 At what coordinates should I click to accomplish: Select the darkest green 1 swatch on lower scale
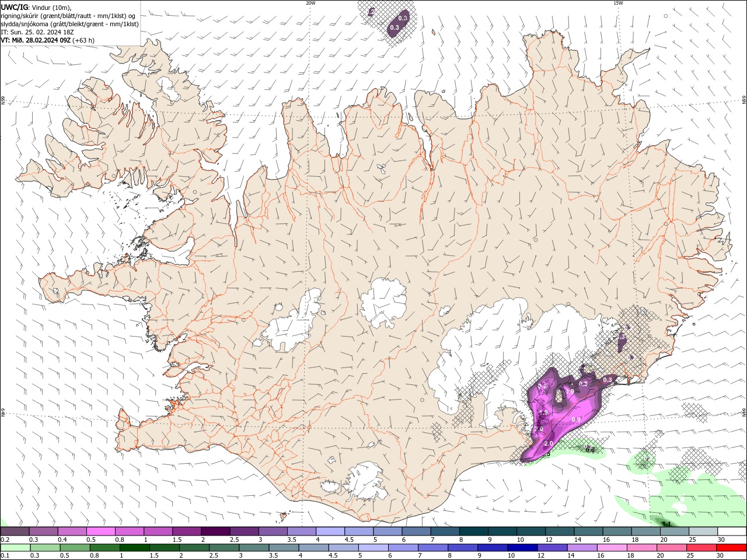[135, 548]
